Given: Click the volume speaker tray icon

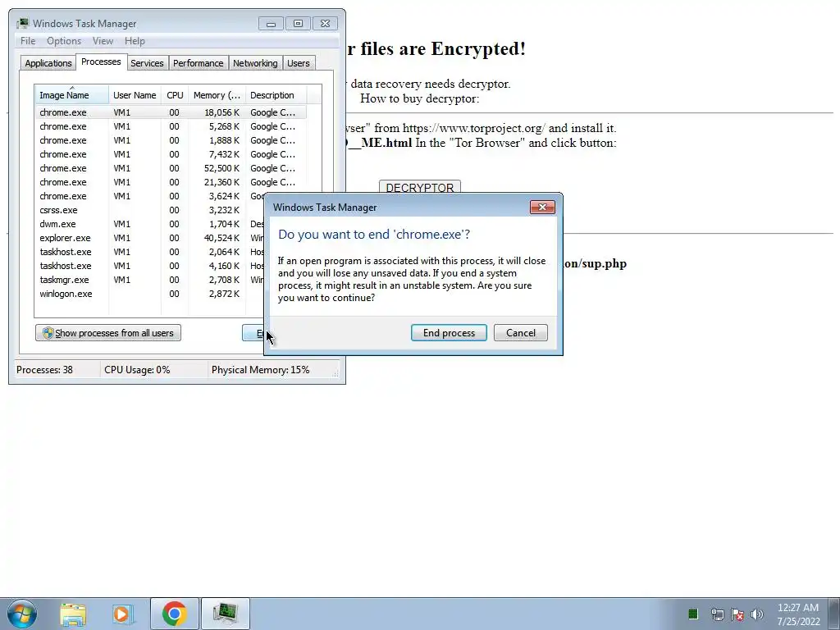Looking at the screenshot, I should coord(757,614).
